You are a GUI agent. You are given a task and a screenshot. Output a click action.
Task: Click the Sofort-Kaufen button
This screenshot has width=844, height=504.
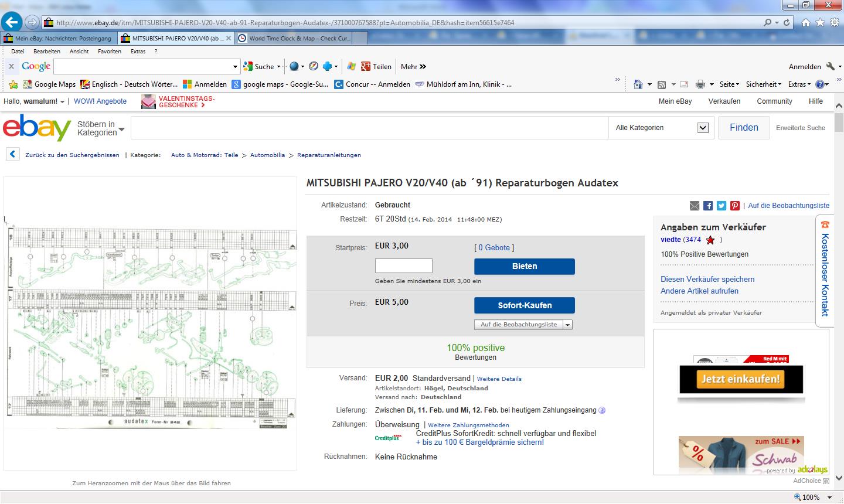pyautogui.click(x=524, y=305)
